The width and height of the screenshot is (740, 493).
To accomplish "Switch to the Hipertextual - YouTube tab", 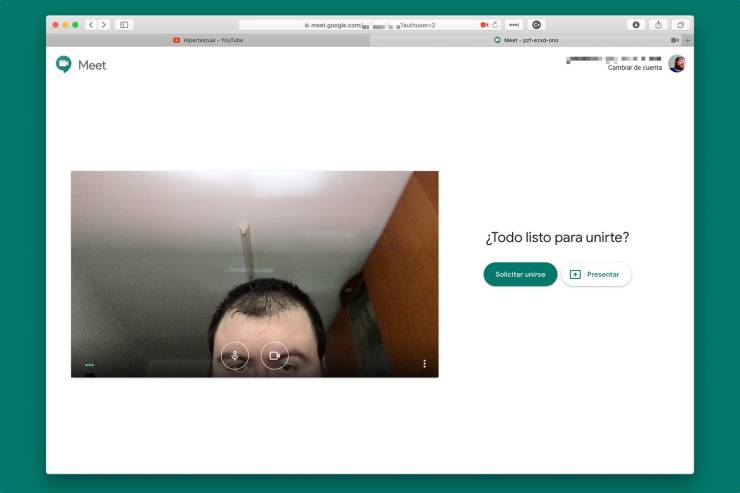I will (x=208, y=40).
